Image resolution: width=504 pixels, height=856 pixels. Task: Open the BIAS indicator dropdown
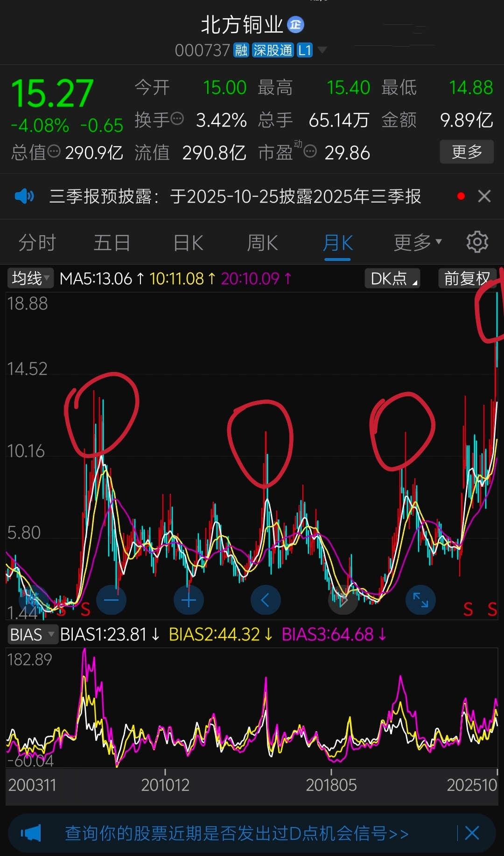(32, 635)
